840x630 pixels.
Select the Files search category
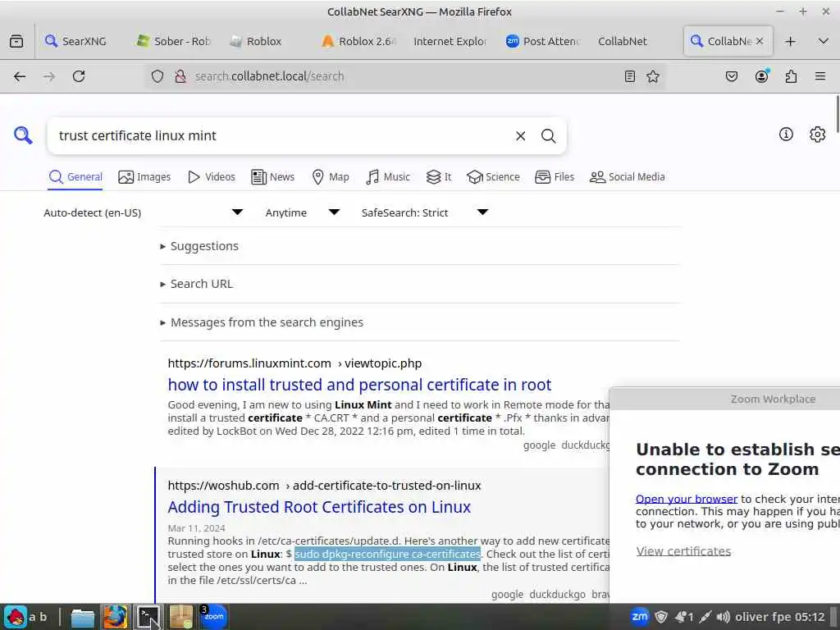(x=555, y=177)
